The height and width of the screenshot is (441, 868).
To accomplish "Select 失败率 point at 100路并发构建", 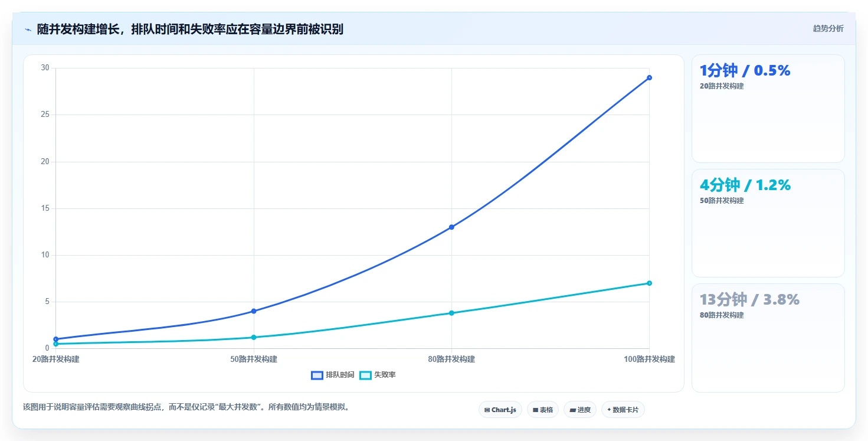I will (x=649, y=283).
